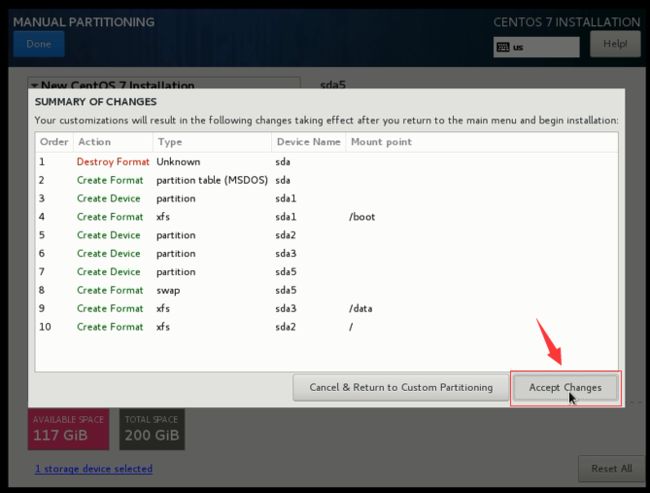Viewport: 650px width, 493px height.
Task: Sort by the Action column header
Action: coord(113,142)
